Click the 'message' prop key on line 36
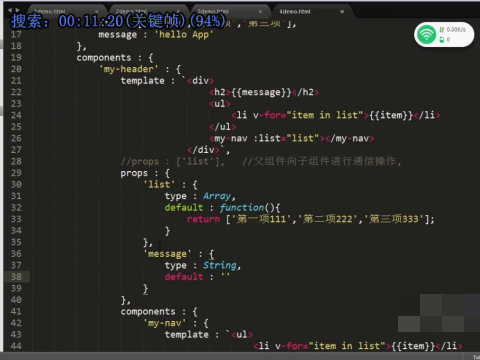Screen dimensions: 480x360 [168, 254]
